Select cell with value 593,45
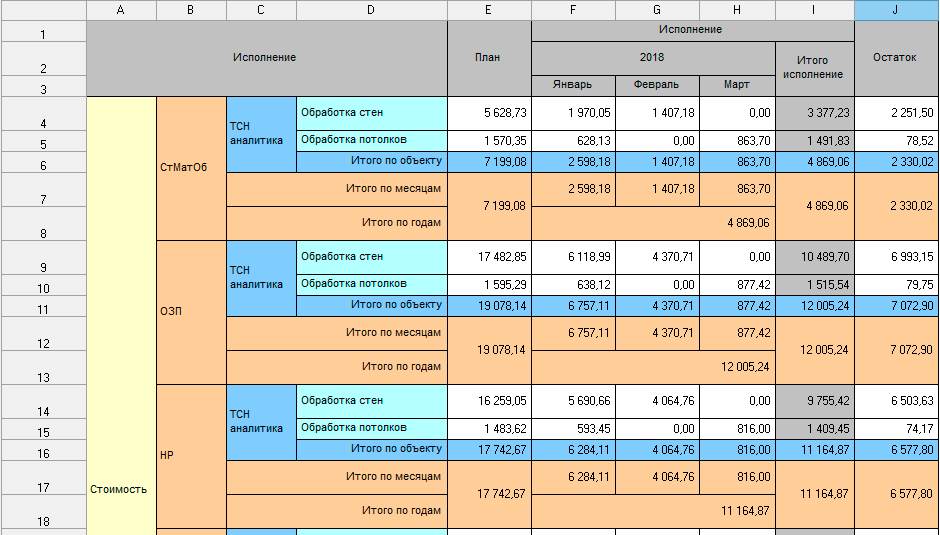 coord(573,429)
